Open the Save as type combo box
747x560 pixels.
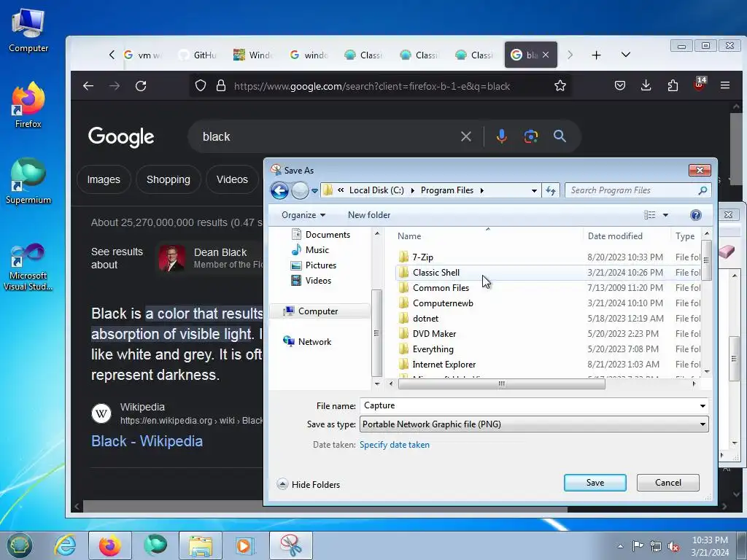534,424
